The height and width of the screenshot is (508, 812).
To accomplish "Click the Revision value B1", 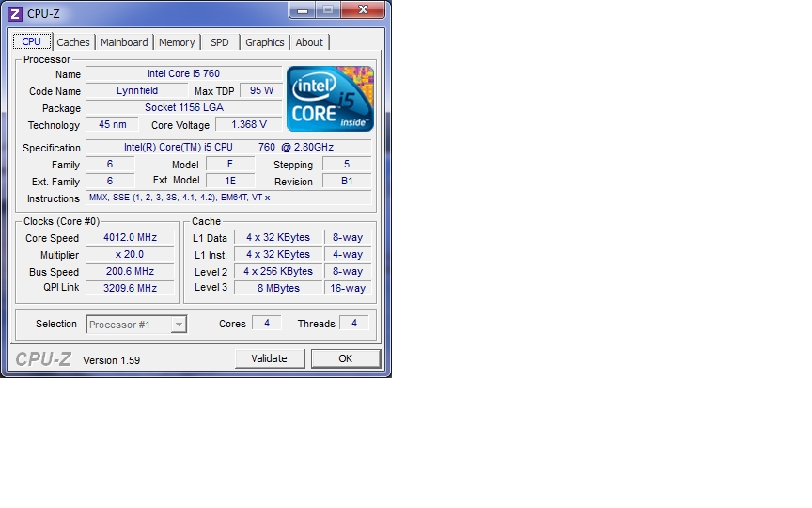I will 347,181.
